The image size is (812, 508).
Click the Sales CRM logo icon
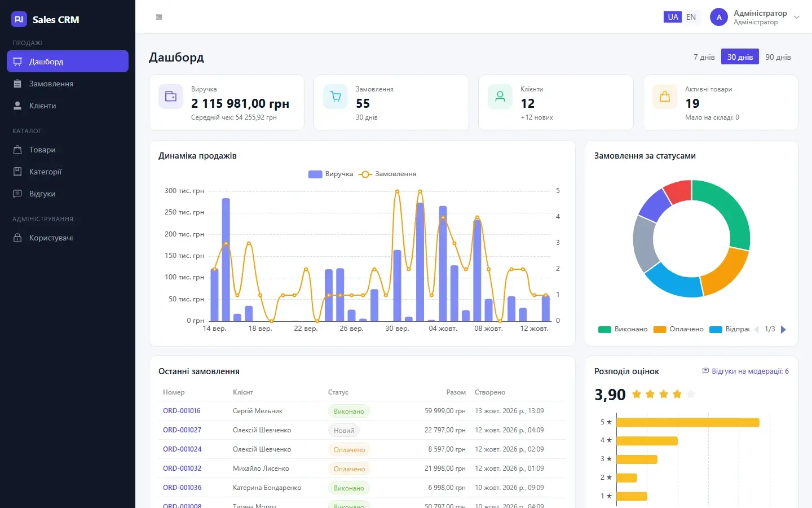[x=19, y=19]
